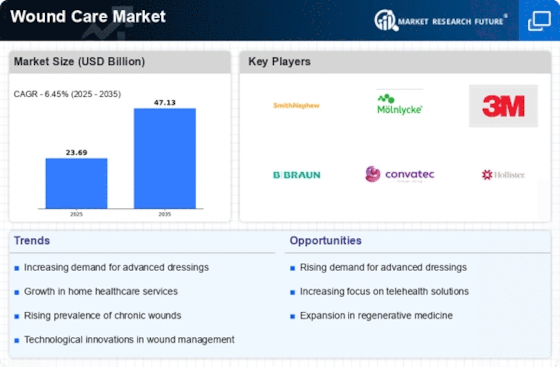The width and height of the screenshot is (560, 367).
Task: Click the 2035 bar in the chart
Action: [165, 158]
